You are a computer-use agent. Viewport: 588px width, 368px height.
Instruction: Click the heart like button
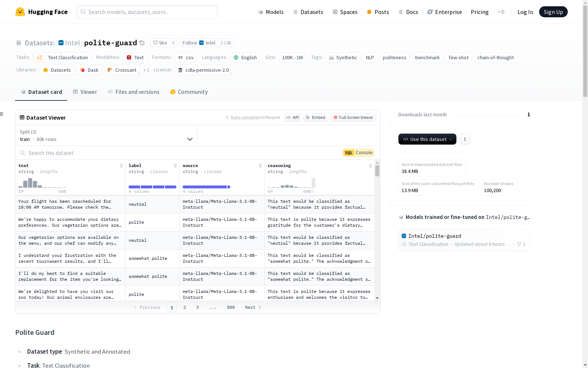coord(160,43)
